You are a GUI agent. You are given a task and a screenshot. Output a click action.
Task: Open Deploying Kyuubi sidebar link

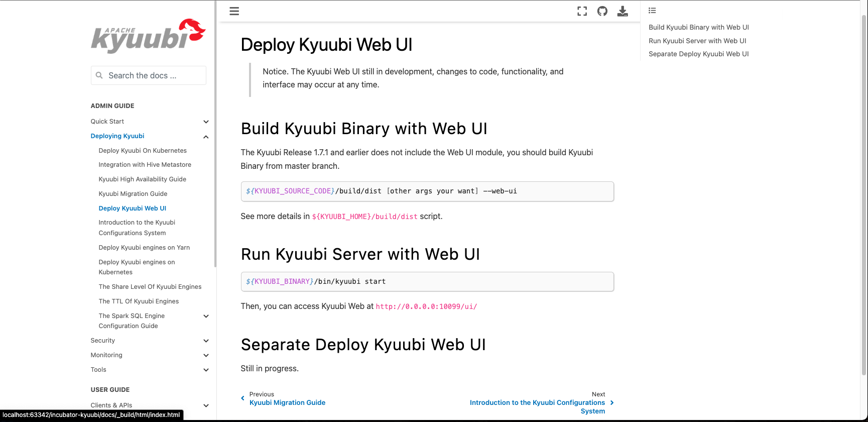click(117, 136)
